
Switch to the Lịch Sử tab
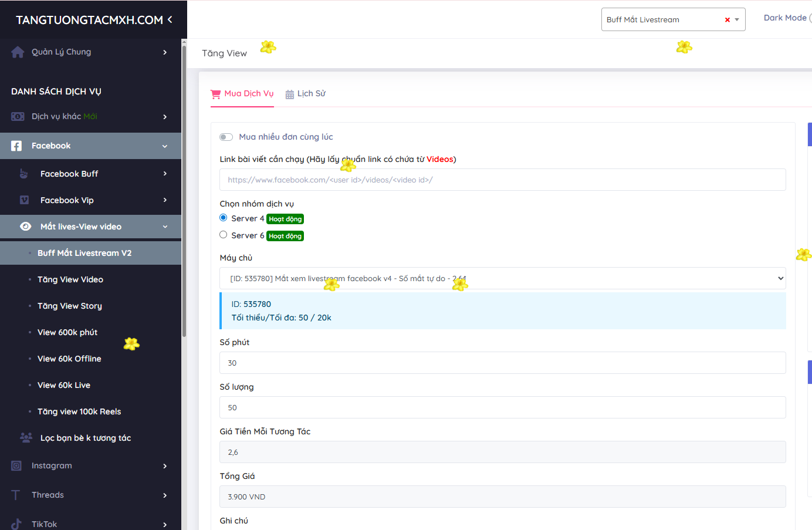305,94
